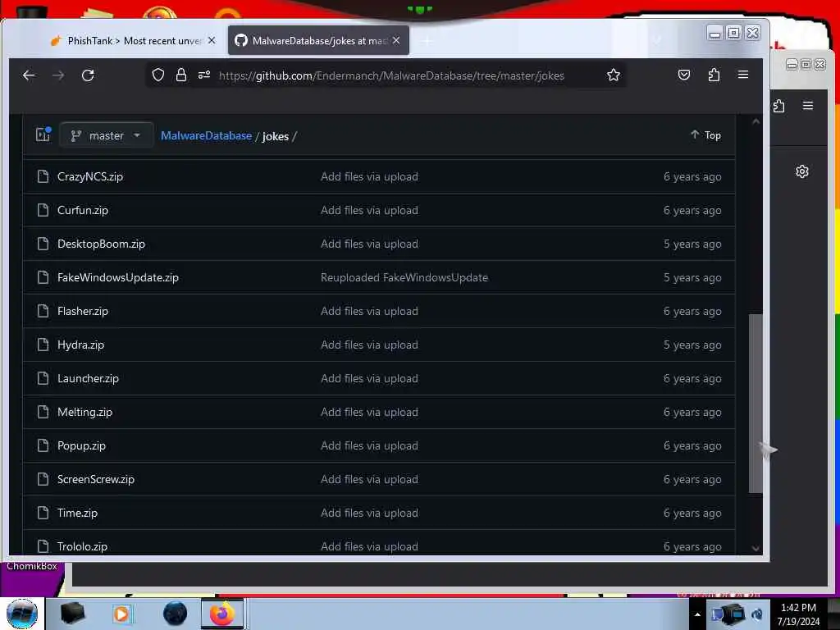Click the address bar URL
This screenshot has width=840, height=630.
391,75
